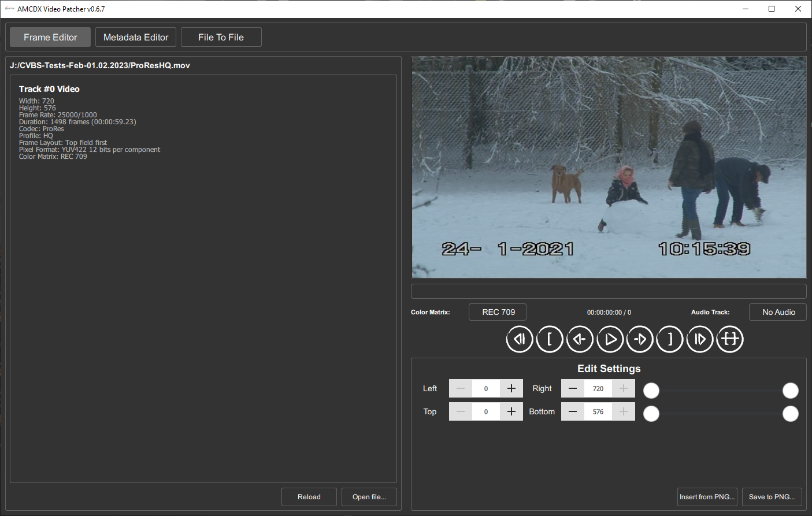Screen dimensions: 812x516
Task: Click the left handle of the horizontal crop slider
Action: [x=651, y=391]
